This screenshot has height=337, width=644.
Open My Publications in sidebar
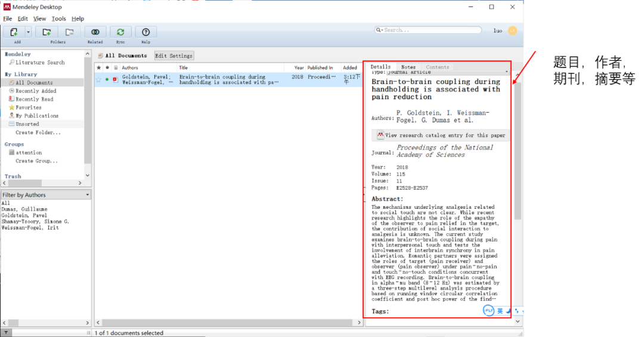tap(37, 116)
